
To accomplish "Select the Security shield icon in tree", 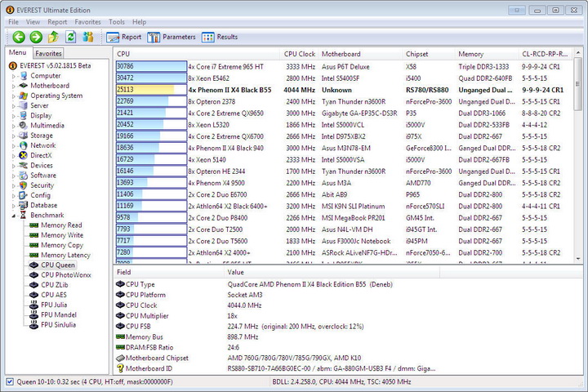I will (24, 185).
